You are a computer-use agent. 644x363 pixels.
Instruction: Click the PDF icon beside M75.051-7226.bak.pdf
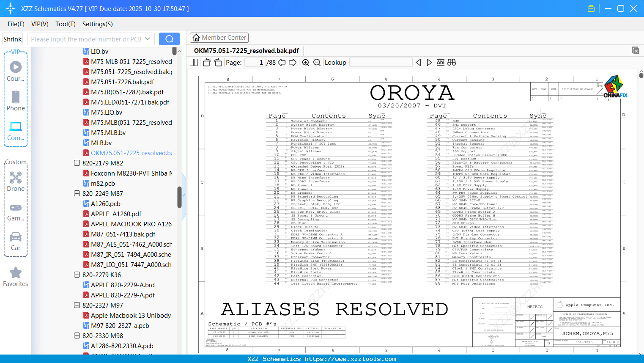[x=86, y=82]
